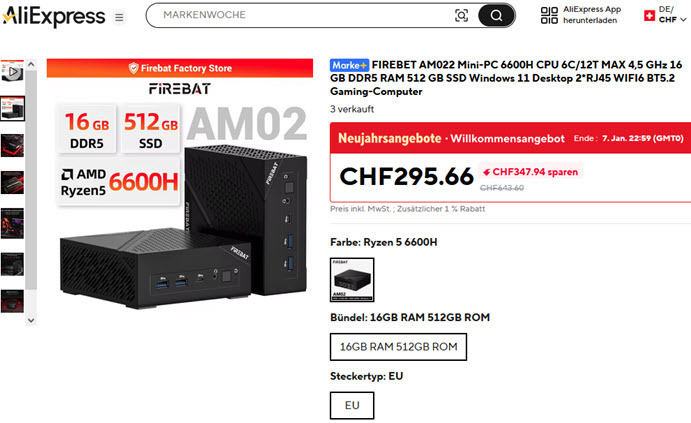Expand the DE/CHF language currency dropdown

672,15
